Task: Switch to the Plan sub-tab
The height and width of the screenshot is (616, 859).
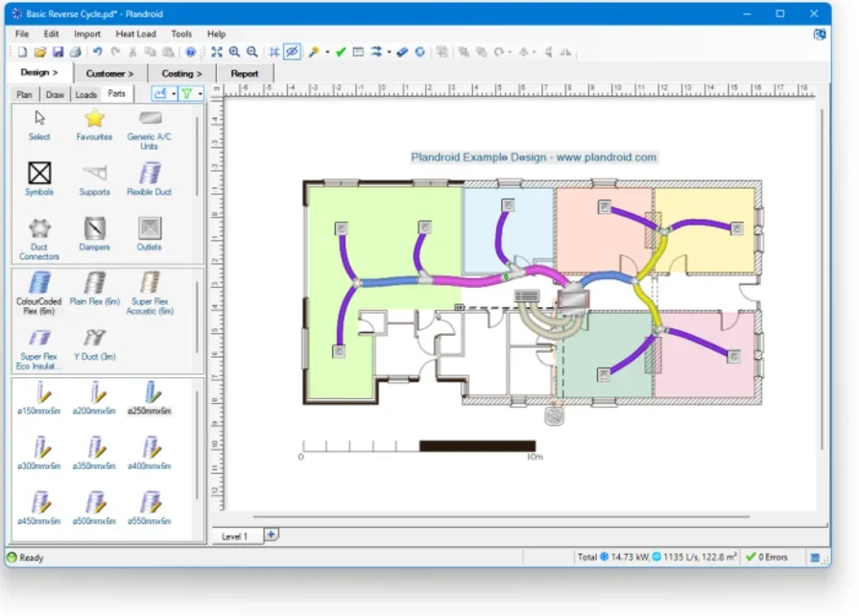Action: click(x=24, y=95)
